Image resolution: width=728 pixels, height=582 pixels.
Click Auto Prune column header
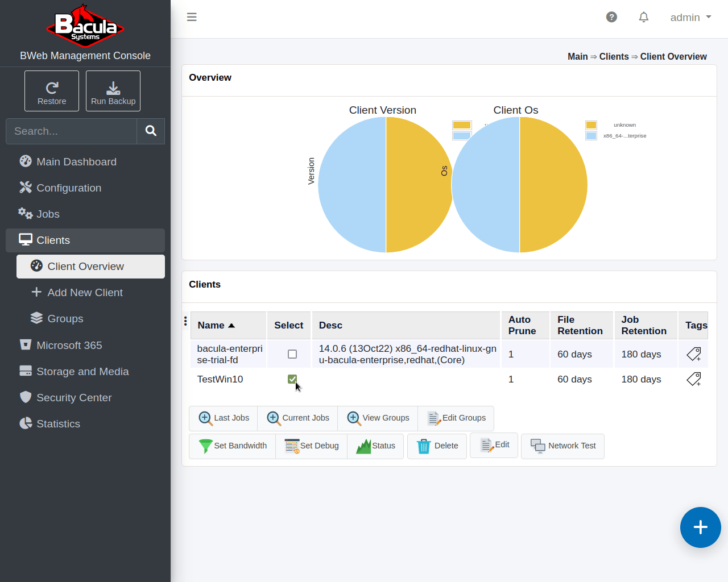tap(526, 325)
